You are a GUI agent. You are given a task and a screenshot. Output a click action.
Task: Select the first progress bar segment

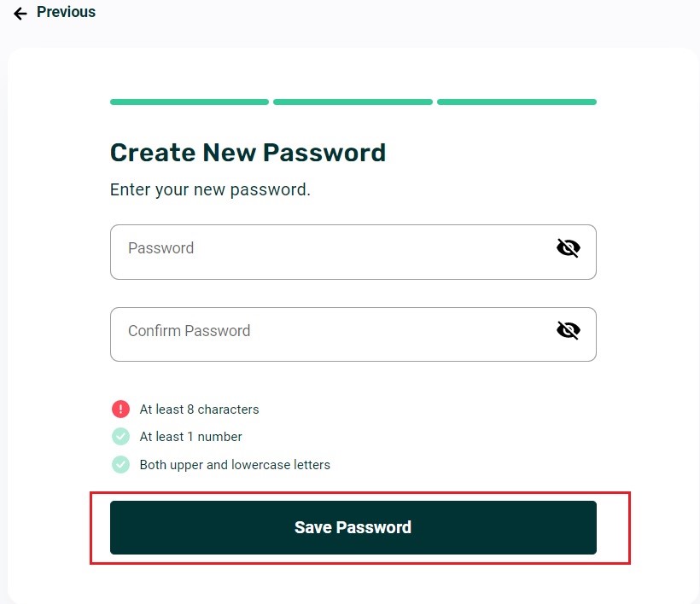(190, 102)
